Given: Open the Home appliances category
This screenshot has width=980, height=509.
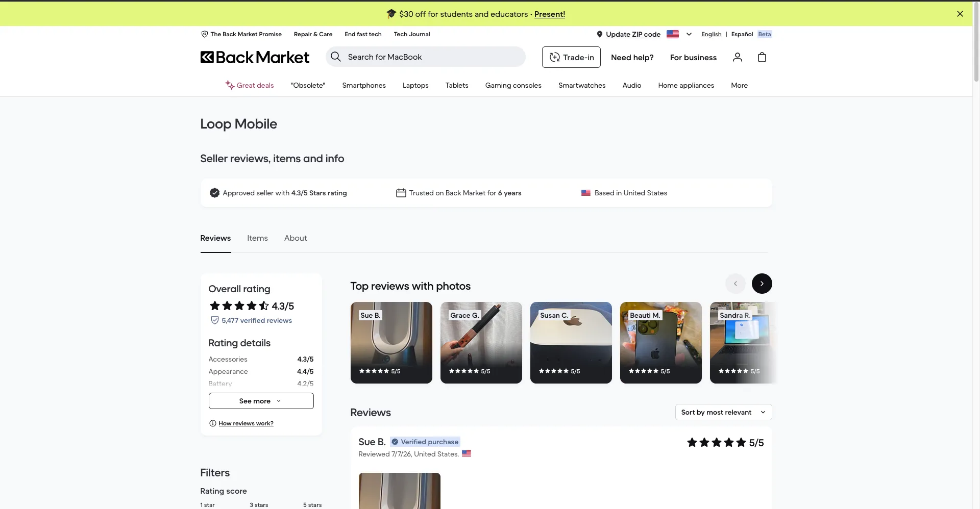Looking at the screenshot, I should [686, 85].
